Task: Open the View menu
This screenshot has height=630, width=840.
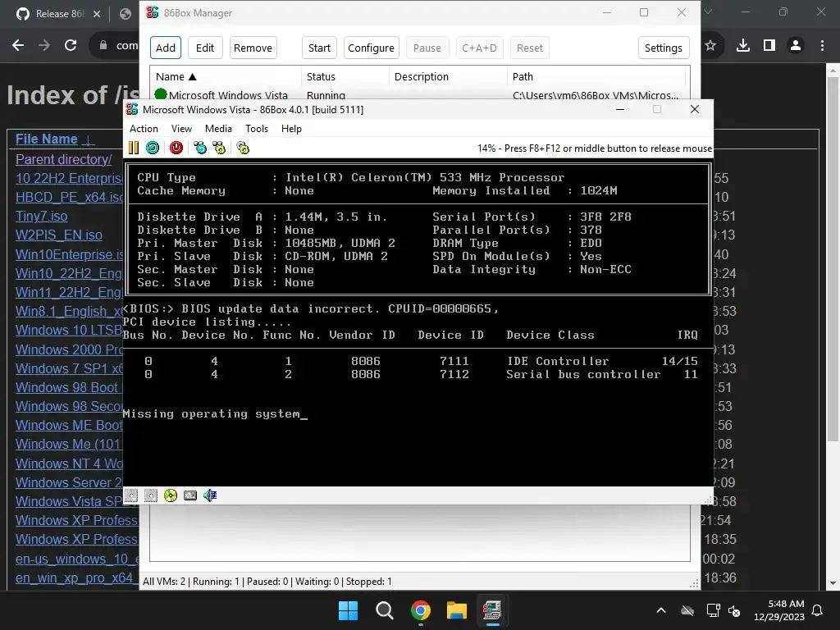Action: click(x=181, y=129)
